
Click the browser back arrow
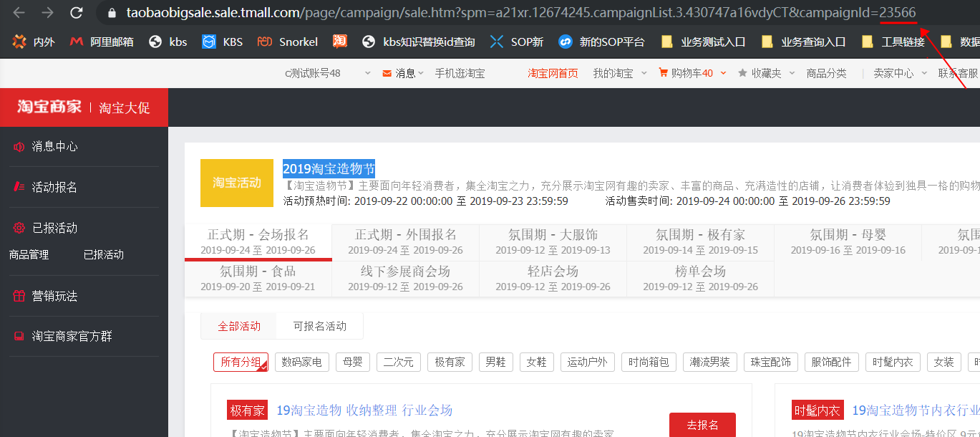pyautogui.click(x=19, y=13)
